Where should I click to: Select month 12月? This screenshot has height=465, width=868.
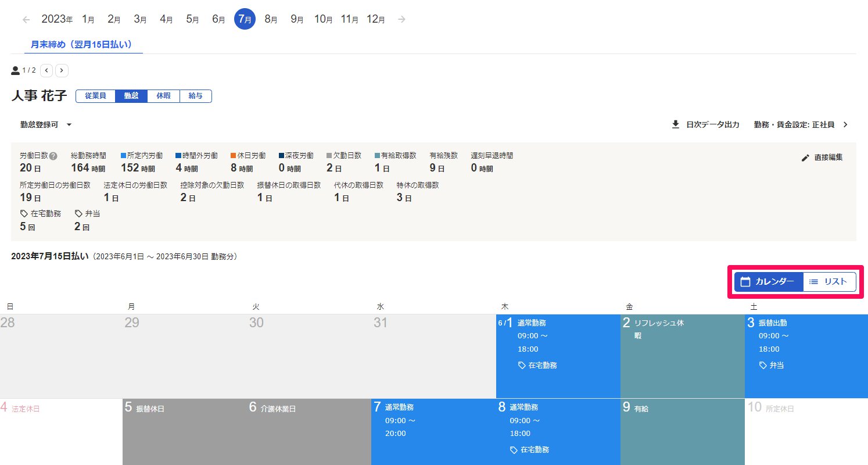[376, 19]
